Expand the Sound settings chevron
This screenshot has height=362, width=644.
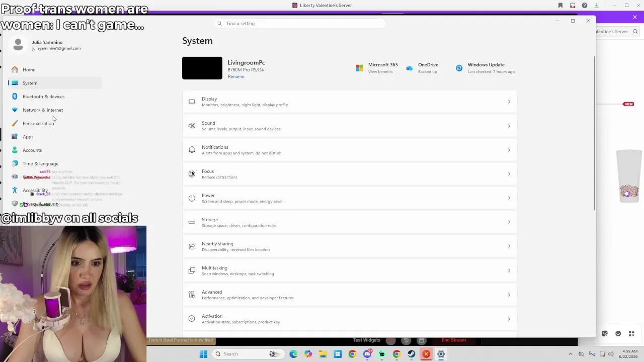coord(509,126)
